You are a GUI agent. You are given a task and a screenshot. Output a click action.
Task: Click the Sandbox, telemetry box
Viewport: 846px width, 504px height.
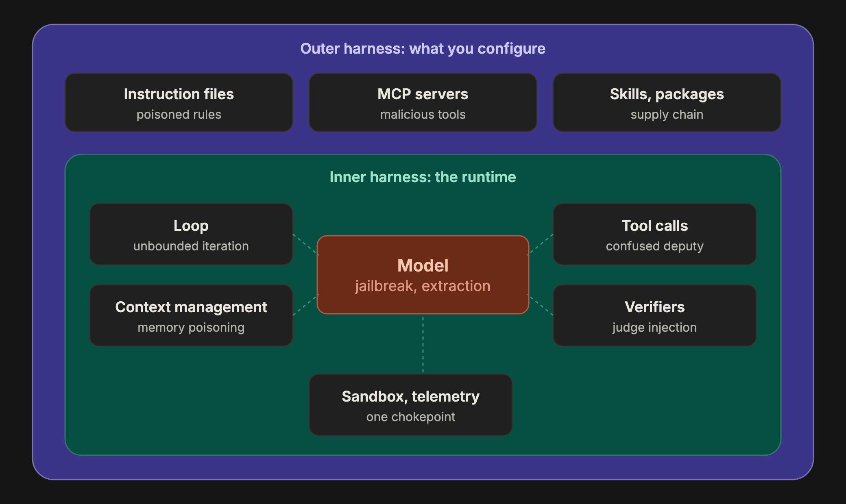coord(411,405)
